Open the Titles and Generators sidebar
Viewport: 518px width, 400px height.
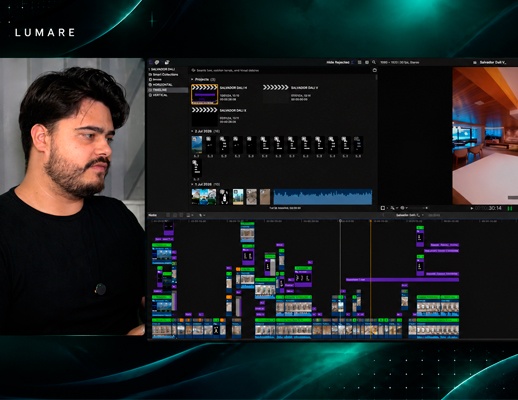(x=167, y=62)
